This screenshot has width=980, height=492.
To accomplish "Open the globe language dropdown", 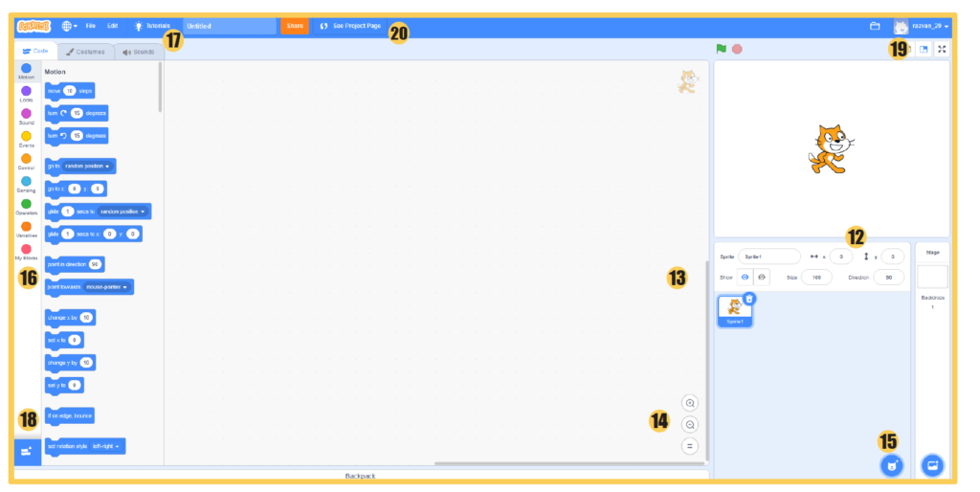I will click(x=70, y=26).
